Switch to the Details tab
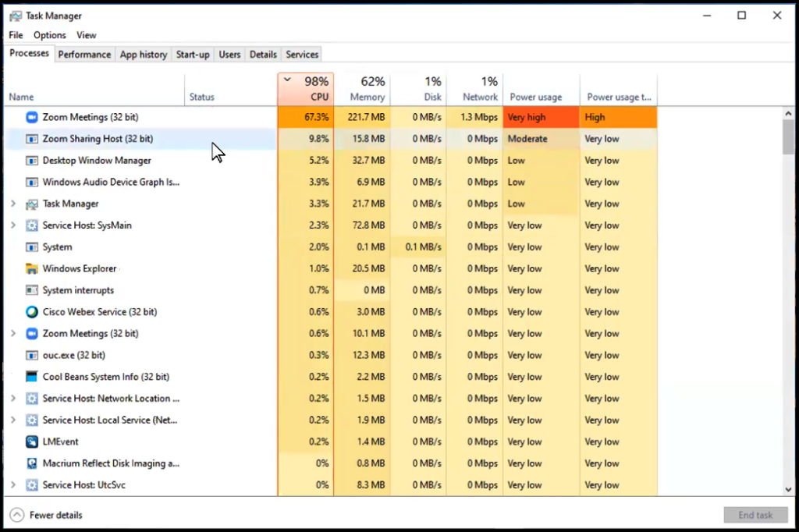 pyautogui.click(x=263, y=55)
